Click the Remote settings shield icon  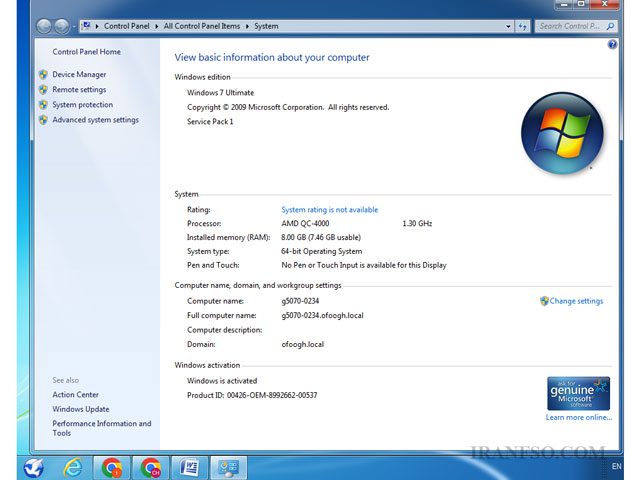tap(43, 90)
